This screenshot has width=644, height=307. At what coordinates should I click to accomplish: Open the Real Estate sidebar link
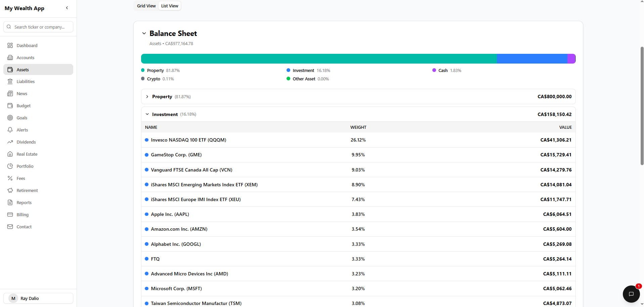click(x=38, y=154)
